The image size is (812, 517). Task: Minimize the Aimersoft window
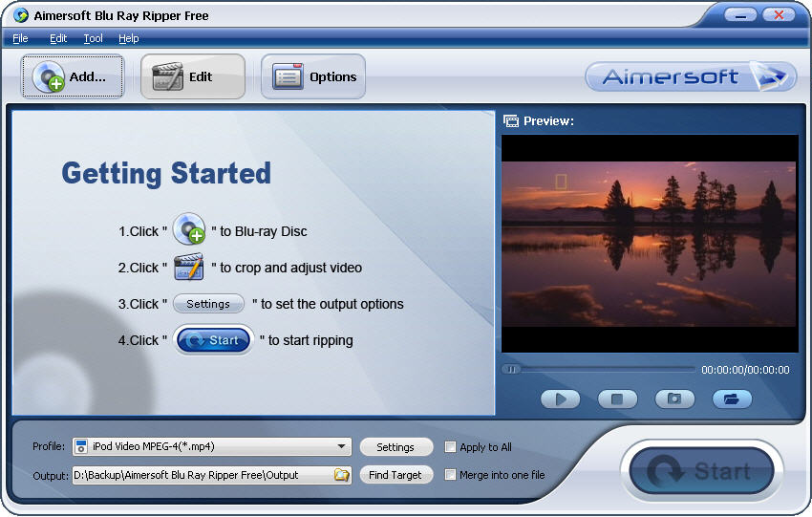pos(740,14)
